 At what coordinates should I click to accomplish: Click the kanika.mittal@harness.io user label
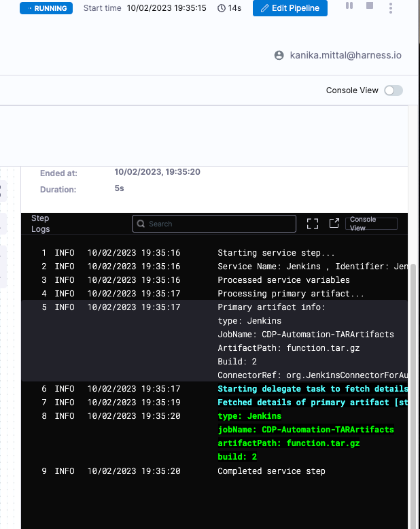coord(345,55)
